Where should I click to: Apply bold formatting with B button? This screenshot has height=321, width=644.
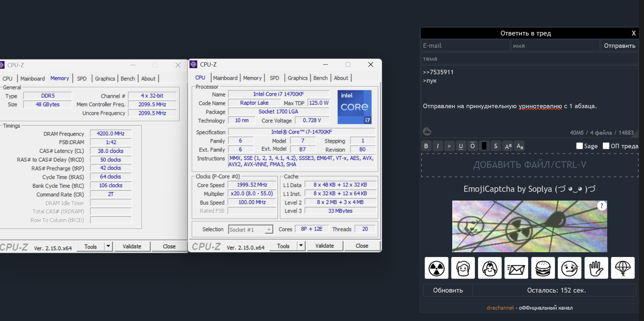tap(426, 146)
